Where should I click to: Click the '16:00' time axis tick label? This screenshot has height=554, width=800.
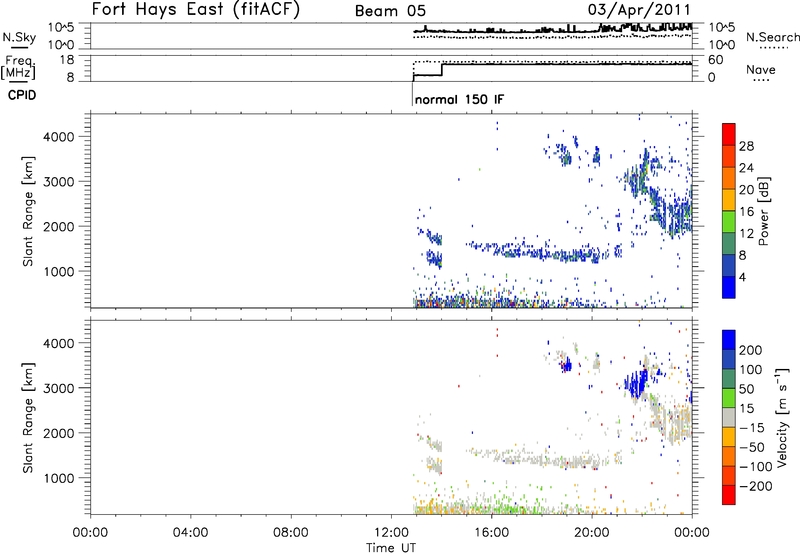coord(491,533)
